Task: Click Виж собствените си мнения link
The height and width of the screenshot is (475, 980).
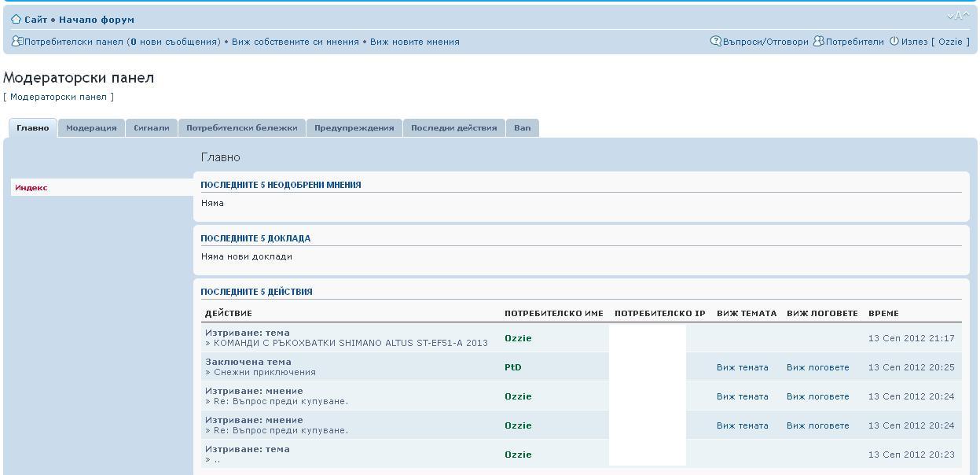Action: pos(295,42)
